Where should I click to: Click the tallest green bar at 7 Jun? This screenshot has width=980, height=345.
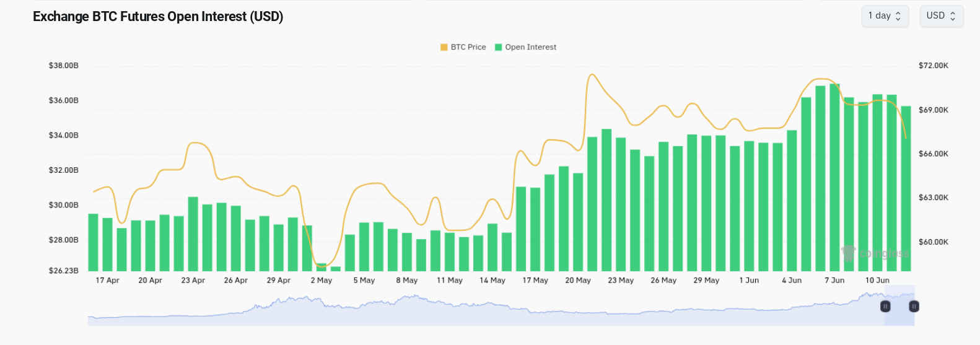pyautogui.click(x=834, y=177)
